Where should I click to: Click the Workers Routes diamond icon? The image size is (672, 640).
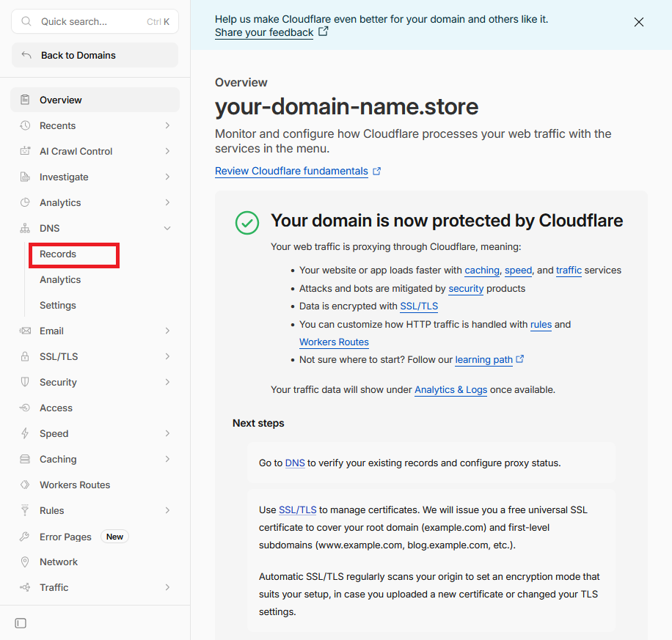25,485
